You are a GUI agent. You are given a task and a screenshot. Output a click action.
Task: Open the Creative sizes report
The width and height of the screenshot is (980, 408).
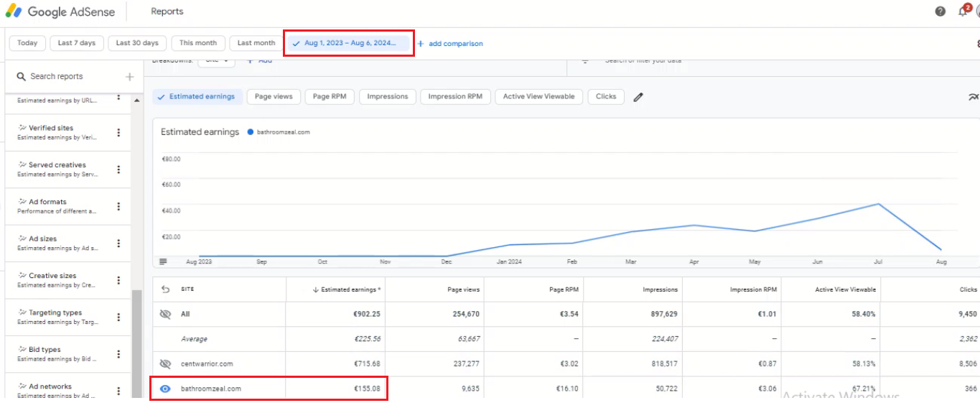pyautogui.click(x=59, y=280)
